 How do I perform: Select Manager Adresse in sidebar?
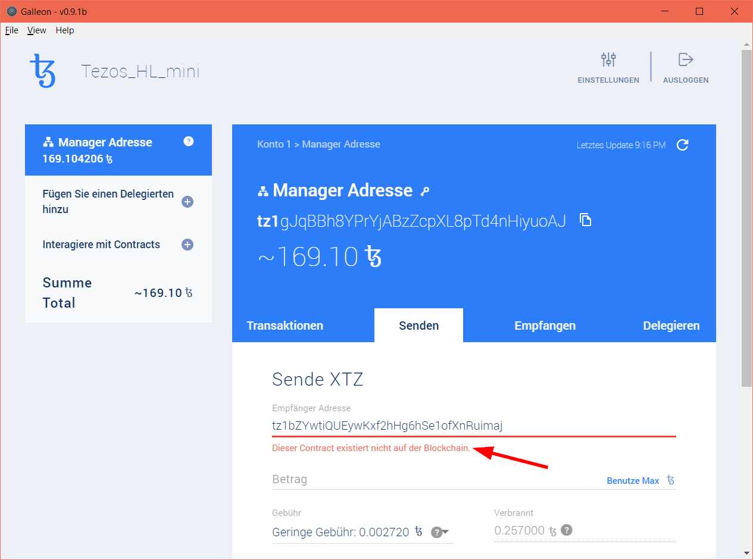118,150
